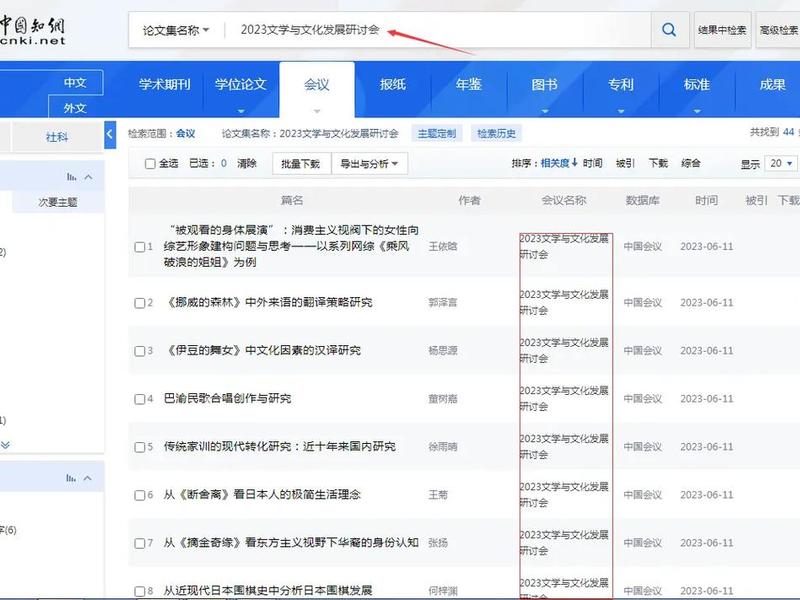This screenshot has height=600, width=800.
Task: Click author 杨思源 in row 3
Action: point(443,351)
